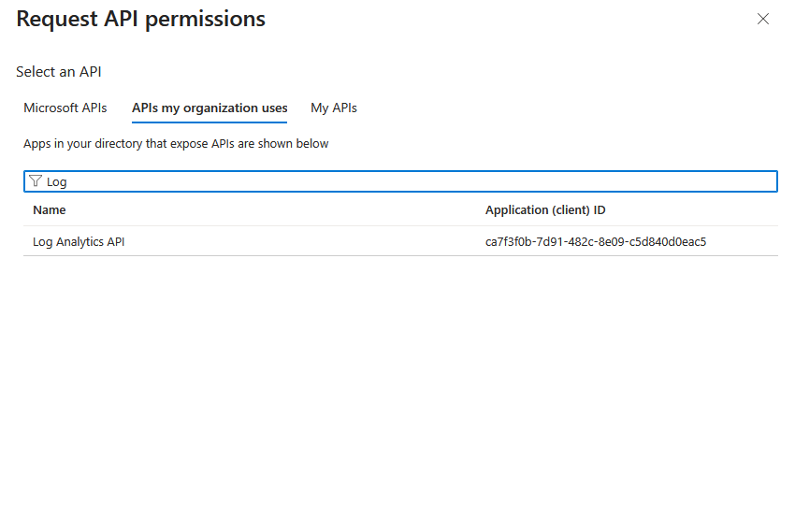Click the word Log in Log Analytics API
Screen dimensions: 795x532
[x=43, y=241]
